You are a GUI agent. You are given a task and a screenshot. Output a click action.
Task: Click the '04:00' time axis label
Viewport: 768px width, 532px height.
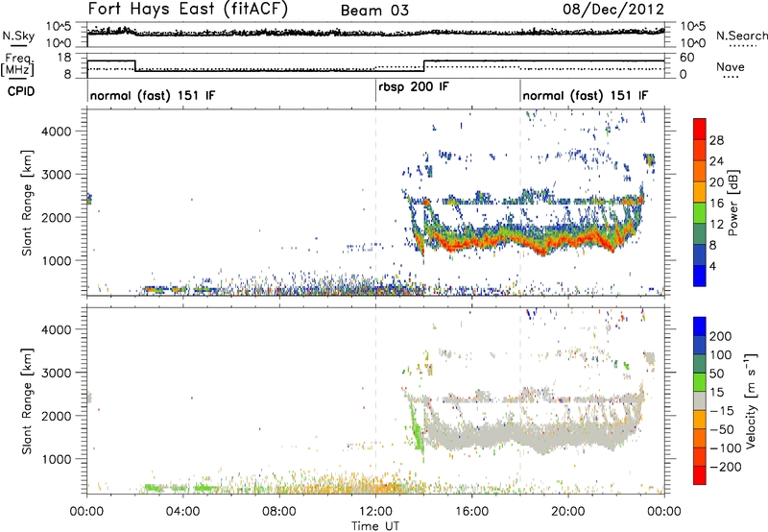(183, 512)
